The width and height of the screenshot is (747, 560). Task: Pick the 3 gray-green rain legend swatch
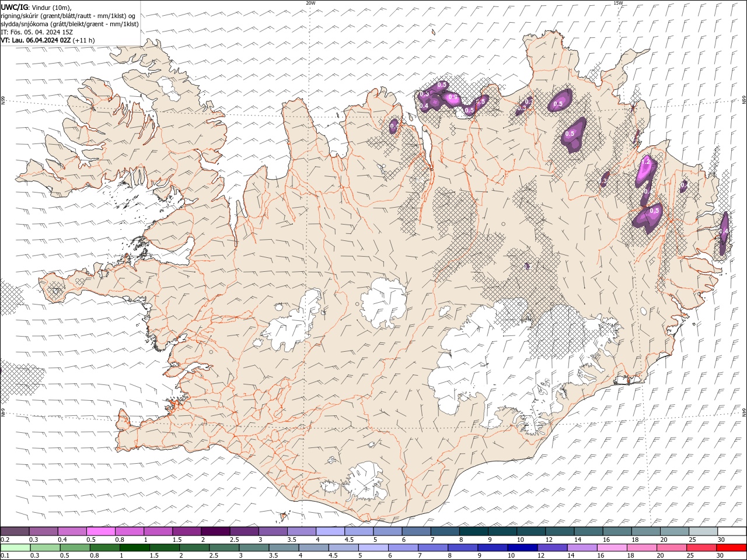click(254, 548)
